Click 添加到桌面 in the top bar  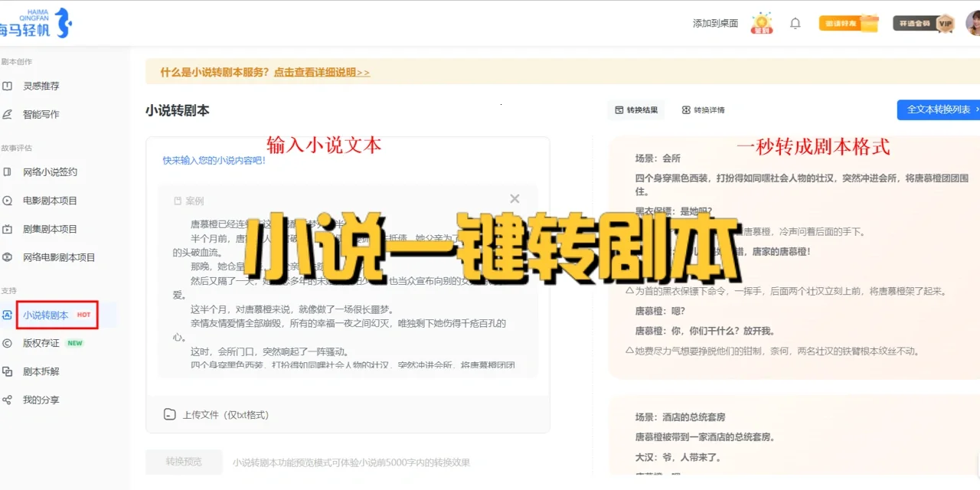tap(714, 22)
